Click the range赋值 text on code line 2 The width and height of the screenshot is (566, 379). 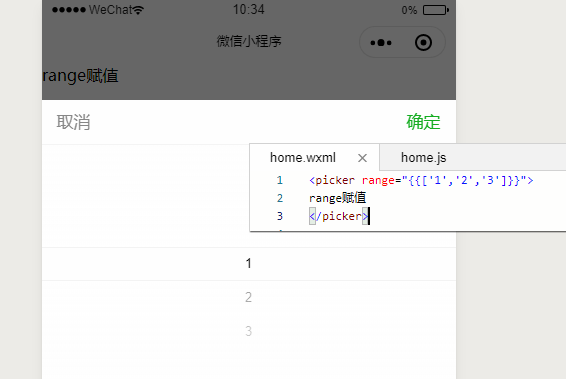338,198
